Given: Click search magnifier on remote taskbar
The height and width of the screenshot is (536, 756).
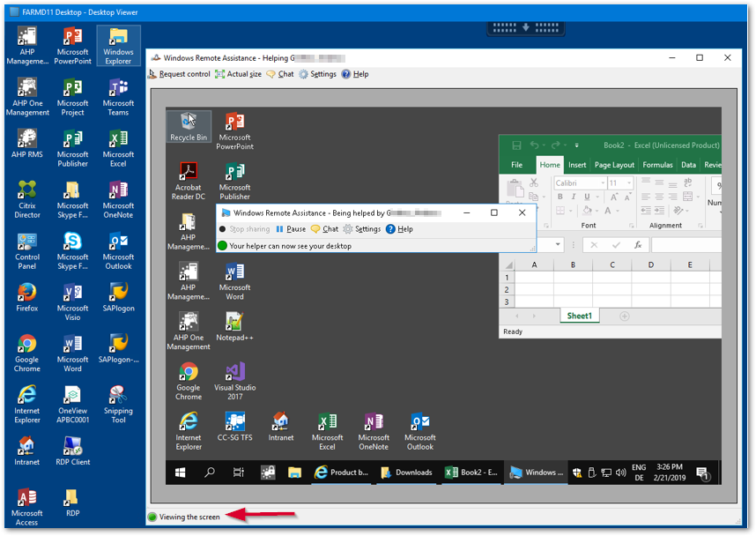Looking at the screenshot, I should tap(209, 473).
